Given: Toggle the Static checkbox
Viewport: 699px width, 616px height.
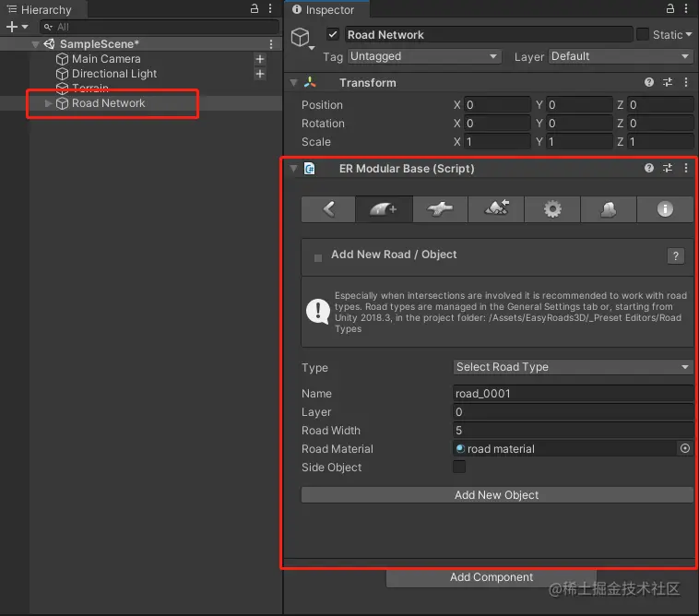Looking at the screenshot, I should click(643, 34).
